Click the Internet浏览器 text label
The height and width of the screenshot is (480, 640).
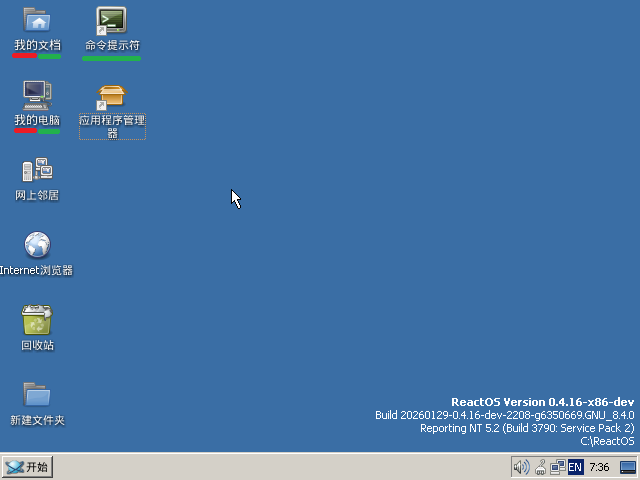click(x=37, y=271)
